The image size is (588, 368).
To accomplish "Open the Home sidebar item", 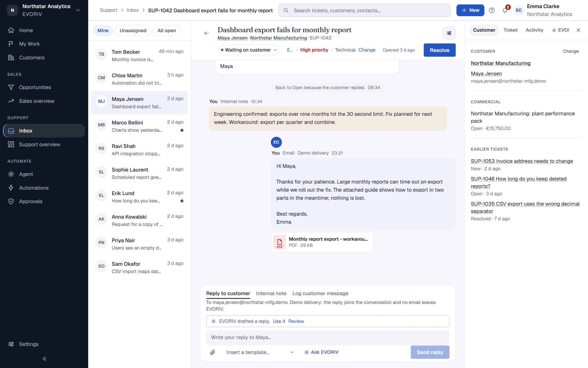I will tap(44, 30).
